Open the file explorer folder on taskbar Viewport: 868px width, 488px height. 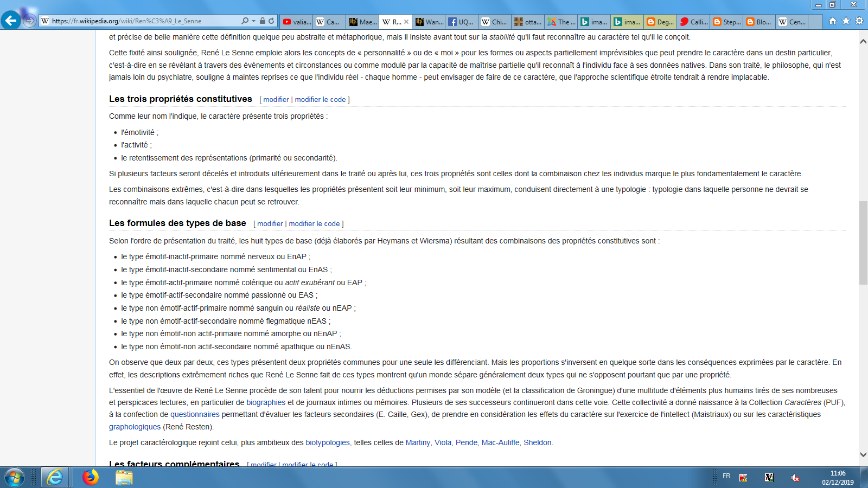pyautogui.click(x=124, y=478)
